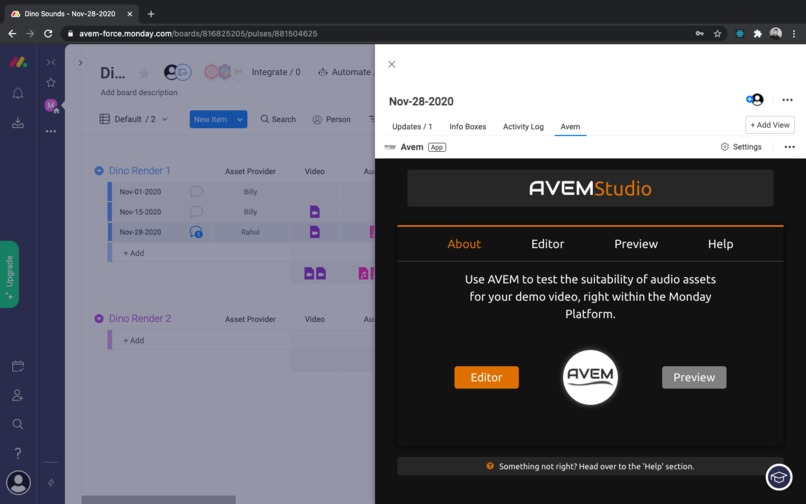The width and height of the screenshot is (806, 504).
Task: Switch to the Info Boxes tab
Action: coord(467,127)
